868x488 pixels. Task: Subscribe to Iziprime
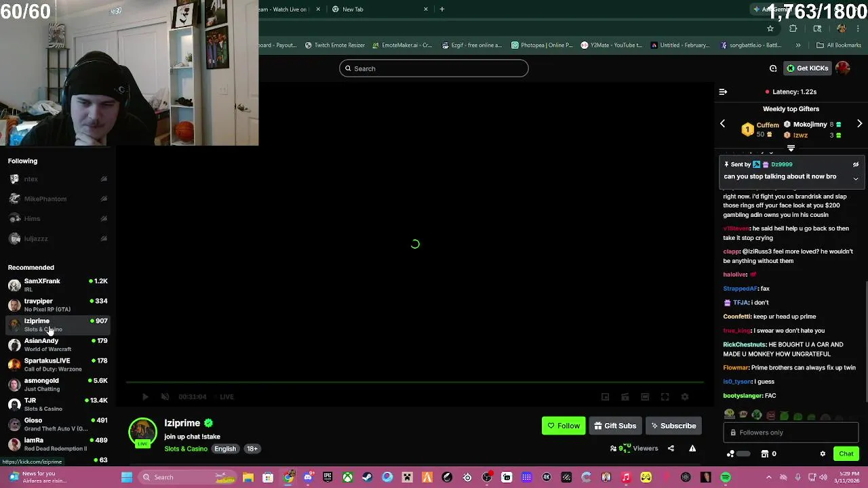pos(673,426)
